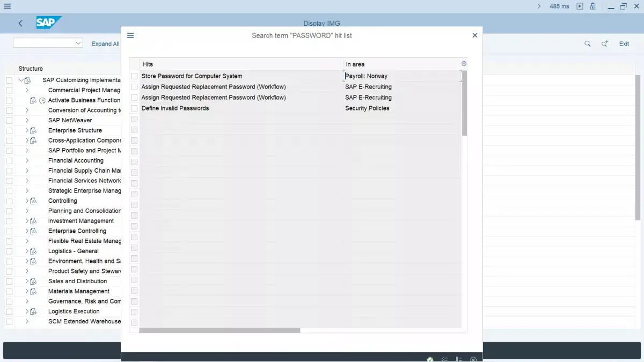Screen dimensions: 644x362
Task: Close the PASSWORD hit list dialog
Action: tap(474, 35)
